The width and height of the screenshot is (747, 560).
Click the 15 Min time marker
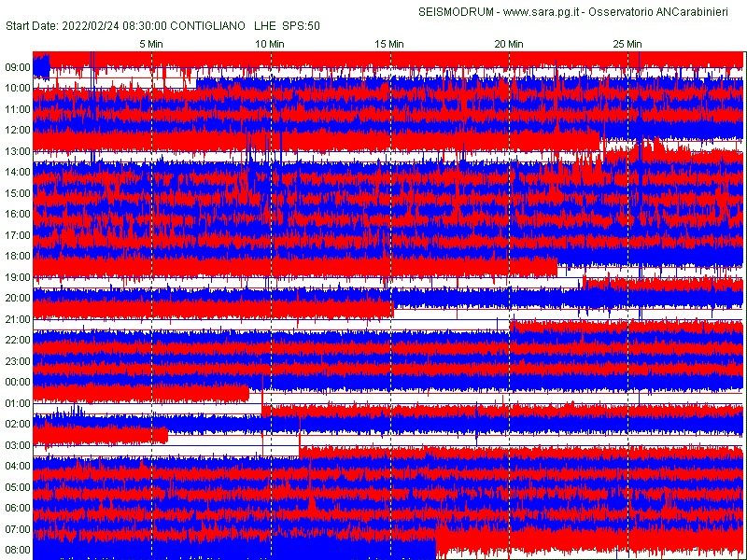click(389, 44)
